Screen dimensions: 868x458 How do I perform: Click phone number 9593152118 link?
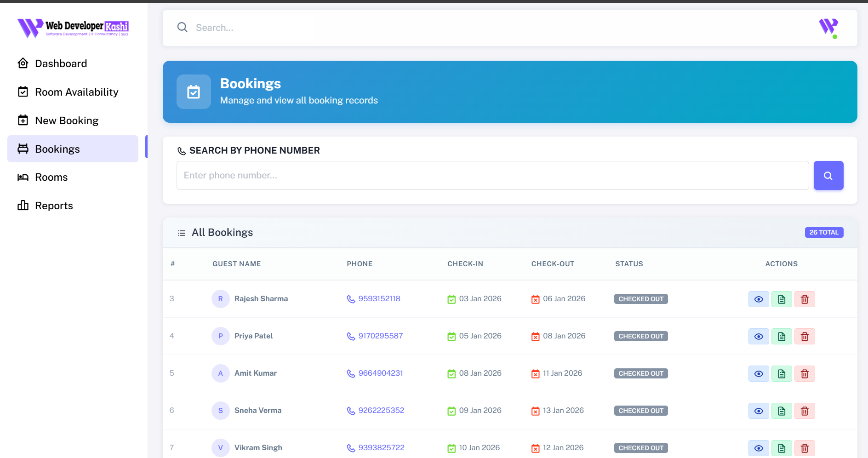379,299
